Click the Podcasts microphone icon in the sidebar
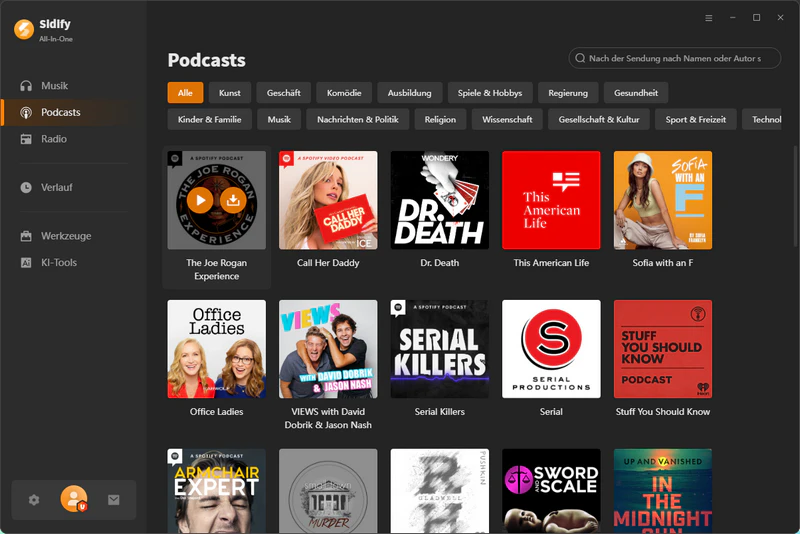 (26, 112)
